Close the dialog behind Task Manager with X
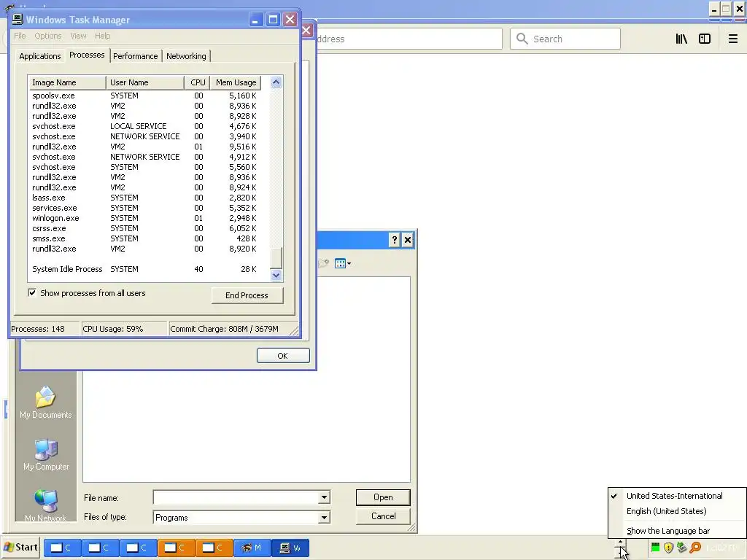 (306, 31)
